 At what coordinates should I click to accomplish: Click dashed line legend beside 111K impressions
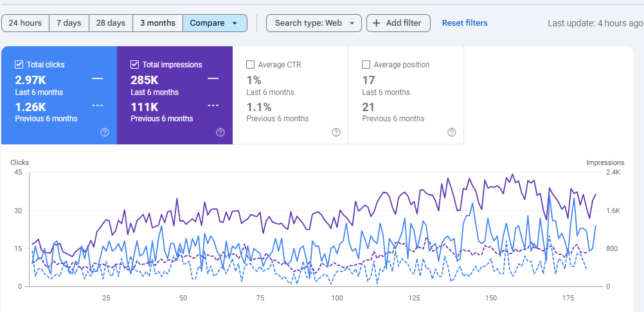point(213,105)
